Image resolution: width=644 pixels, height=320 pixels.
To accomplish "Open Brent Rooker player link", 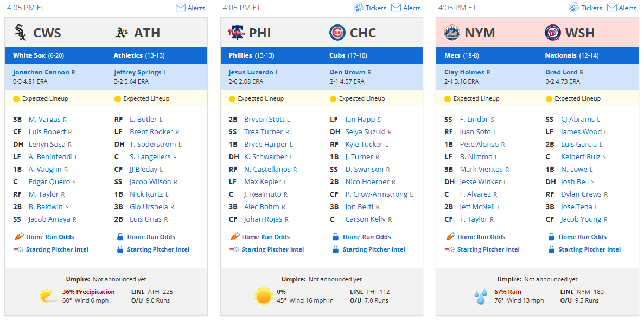I will [151, 132].
